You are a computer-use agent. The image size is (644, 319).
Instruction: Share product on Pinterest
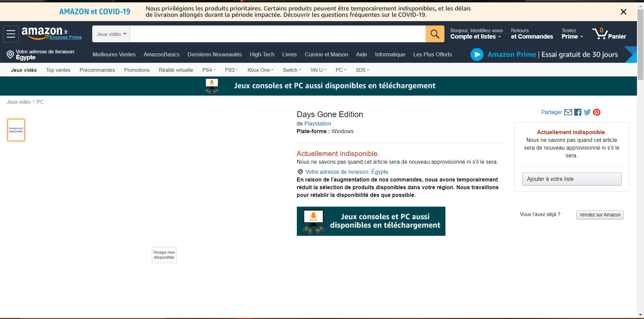(x=596, y=112)
